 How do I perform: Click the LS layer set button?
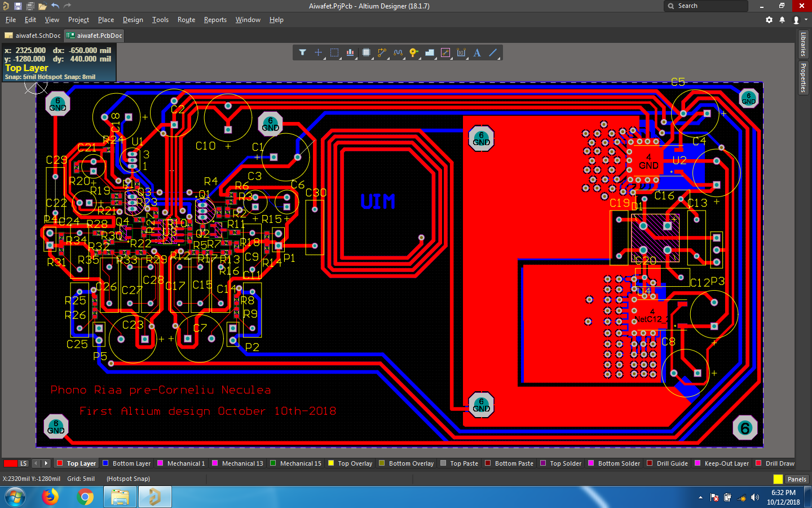(x=23, y=463)
